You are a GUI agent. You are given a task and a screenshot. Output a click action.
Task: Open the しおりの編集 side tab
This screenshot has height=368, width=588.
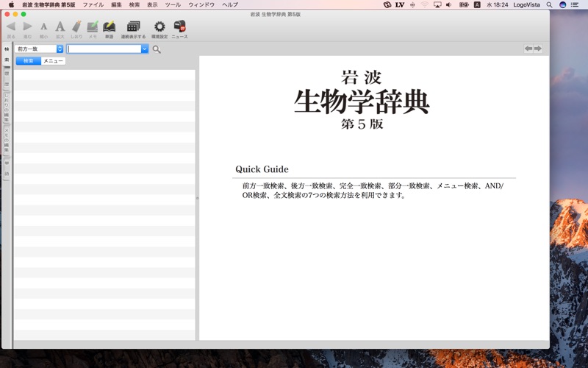pos(7,107)
